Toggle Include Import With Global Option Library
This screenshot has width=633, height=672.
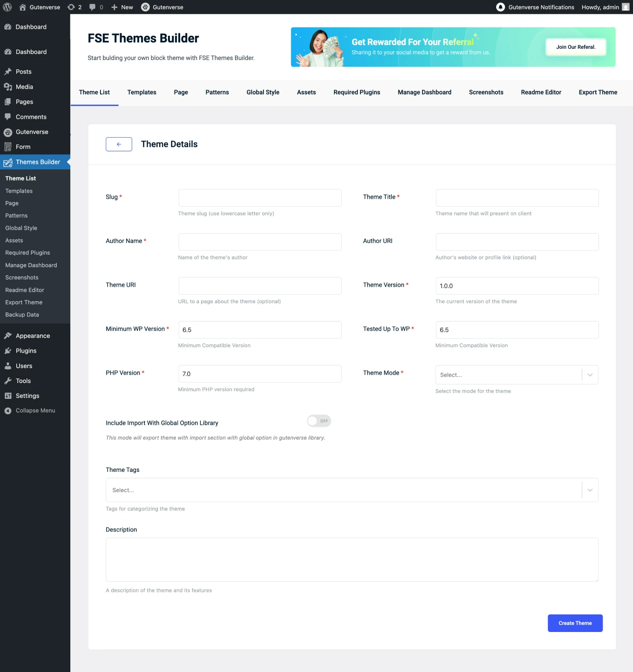319,421
